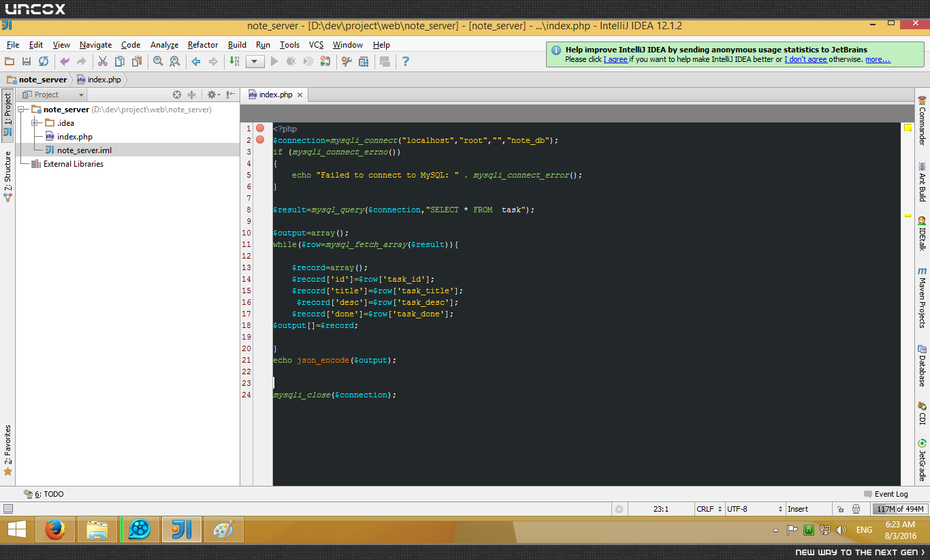Image resolution: width=930 pixels, height=560 pixels.
Task: Open the UTF-8 file encoding dropdown
Action: [754, 509]
